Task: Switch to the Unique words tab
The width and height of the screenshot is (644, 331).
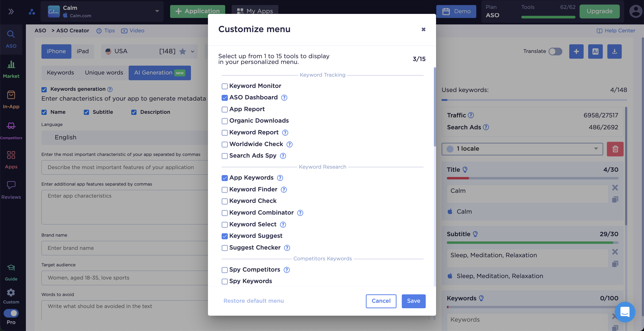Action: (104, 73)
